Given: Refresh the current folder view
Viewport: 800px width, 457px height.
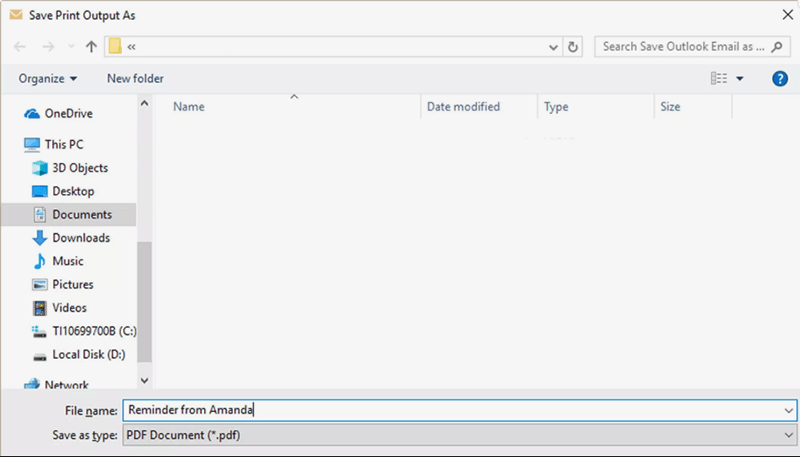Looking at the screenshot, I should tap(573, 47).
